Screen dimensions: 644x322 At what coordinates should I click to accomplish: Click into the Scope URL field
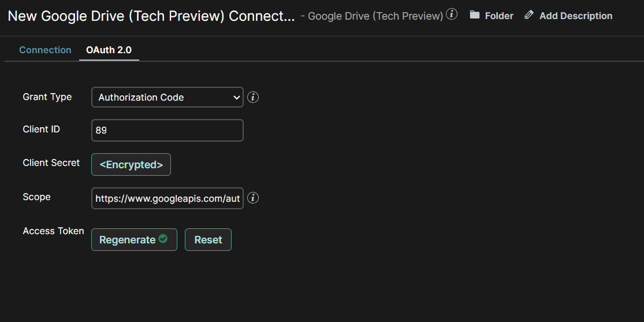167,198
